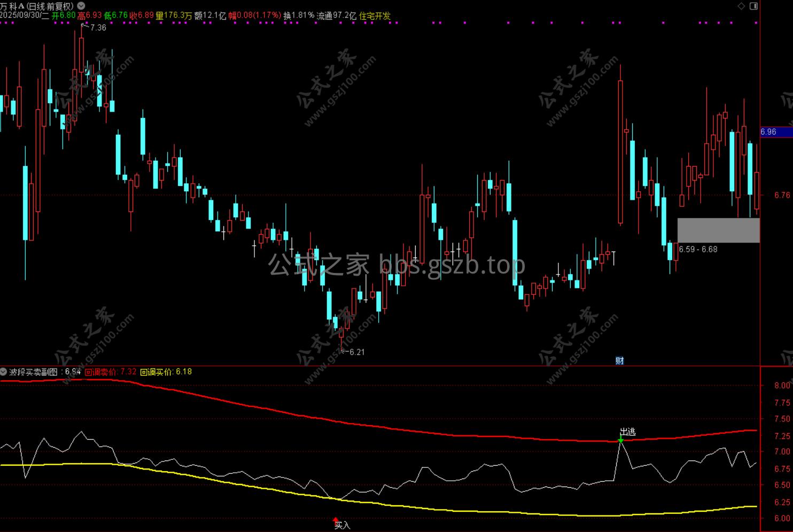Click the rightmost magenta info dot

pos(756,23)
